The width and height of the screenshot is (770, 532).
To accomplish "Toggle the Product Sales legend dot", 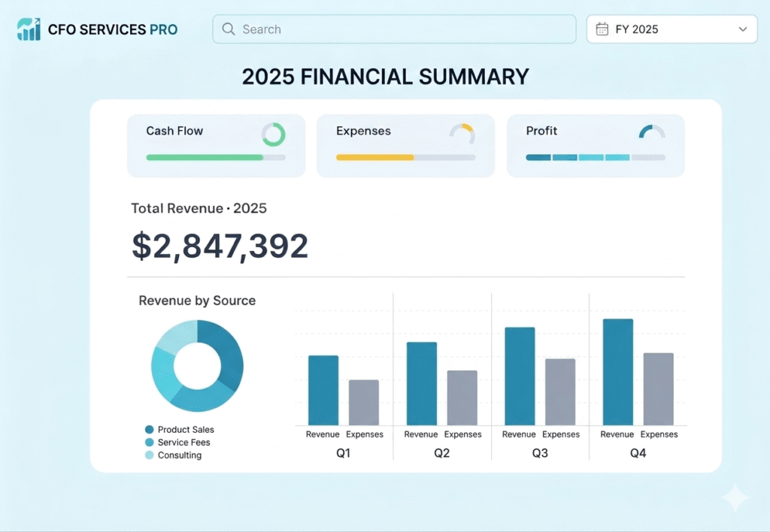I will [150, 429].
